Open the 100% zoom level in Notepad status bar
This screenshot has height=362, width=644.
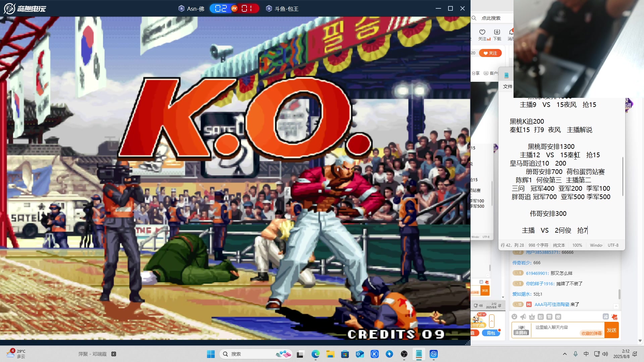coord(577,245)
